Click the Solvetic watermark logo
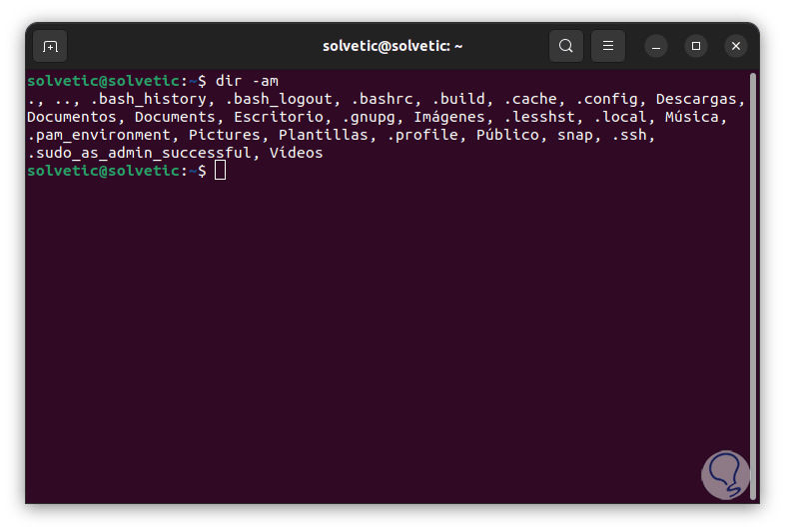 pyautogui.click(x=725, y=475)
